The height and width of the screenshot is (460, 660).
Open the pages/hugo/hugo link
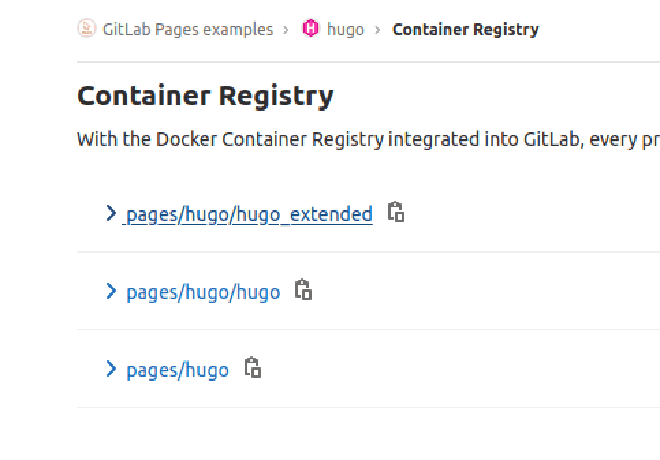pos(203,292)
